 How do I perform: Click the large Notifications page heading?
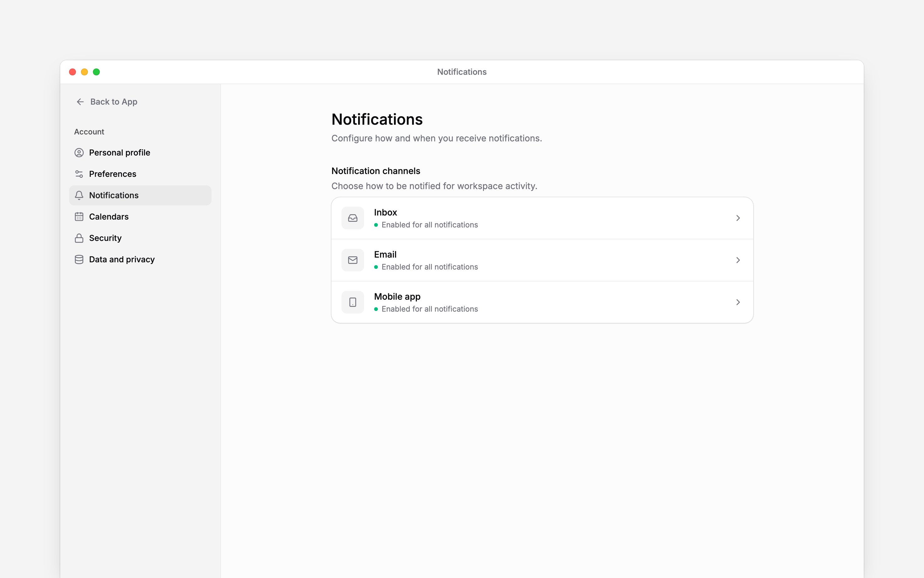pos(377,119)
